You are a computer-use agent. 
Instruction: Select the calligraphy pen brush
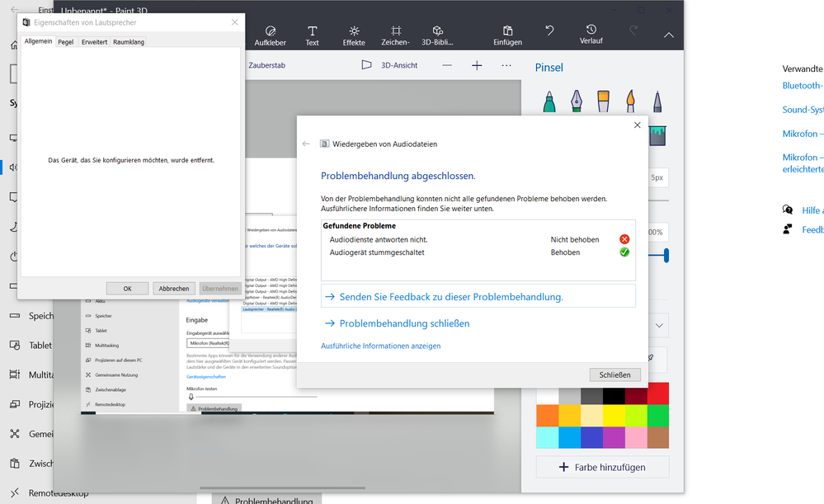(x=577, y=101)
